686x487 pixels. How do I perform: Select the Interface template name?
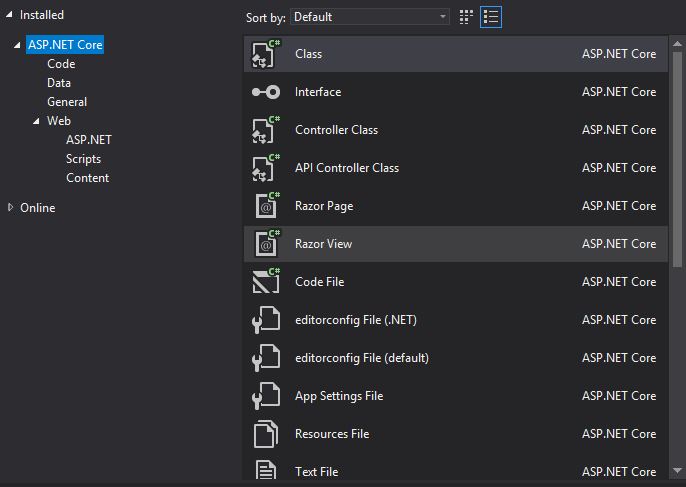pyautogui.click(x=318, y=92)
